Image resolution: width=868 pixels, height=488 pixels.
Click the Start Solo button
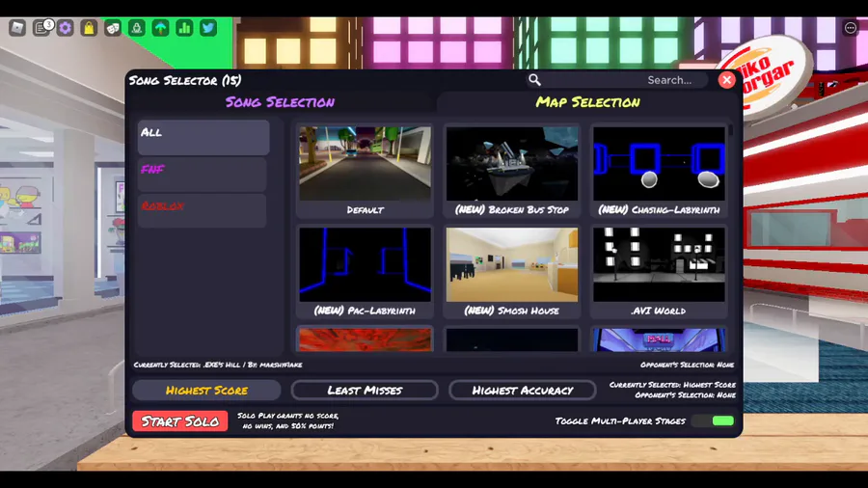[x=180, y=421]
